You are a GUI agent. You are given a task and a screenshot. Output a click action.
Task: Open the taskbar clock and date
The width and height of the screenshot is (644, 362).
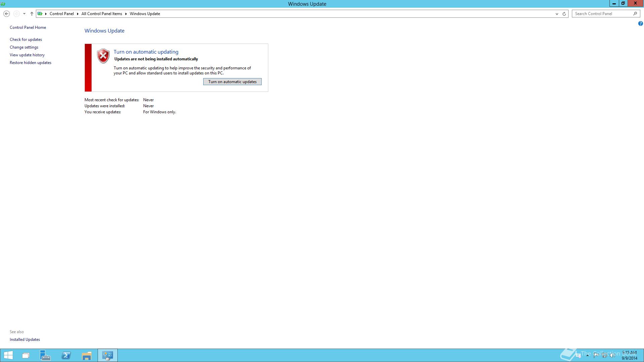point(629,355)
